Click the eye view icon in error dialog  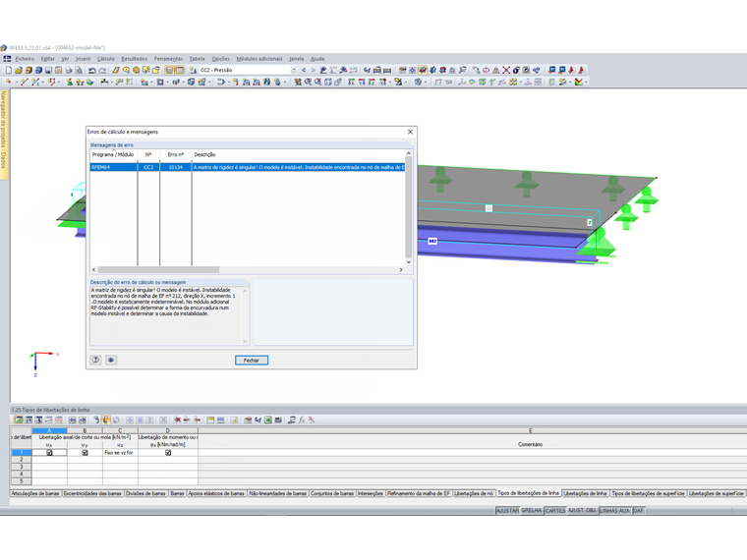point(111,360)
